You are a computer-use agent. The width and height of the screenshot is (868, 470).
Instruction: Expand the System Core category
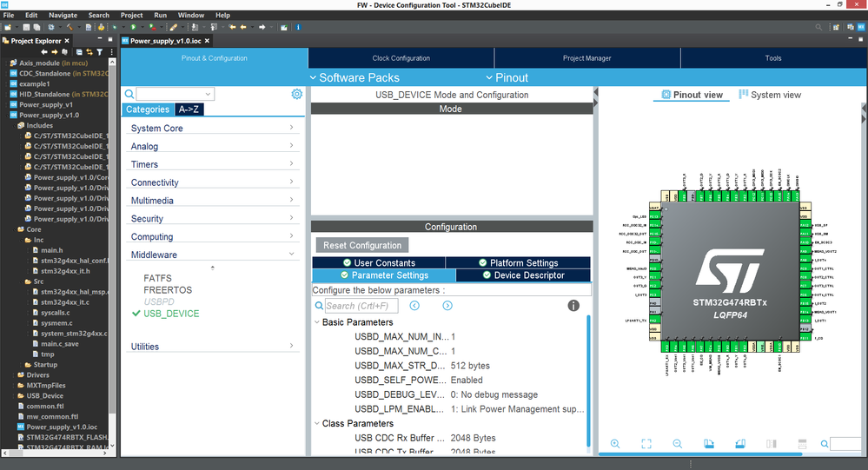pyautogui.click(x=213, y=128)
